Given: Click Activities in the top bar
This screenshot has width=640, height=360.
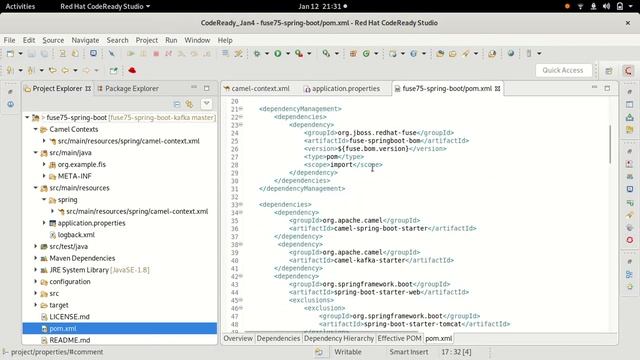Looking at the screenshot, I should [x=20, y=7].
